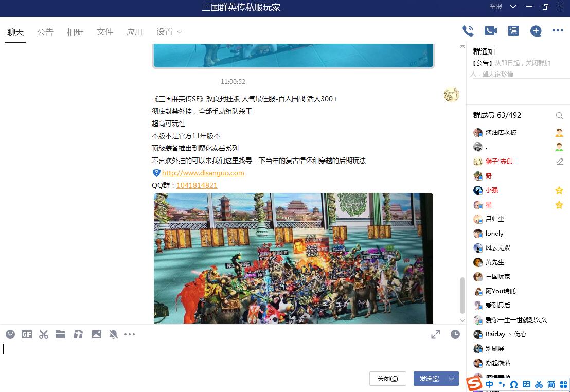Open the three-dot more menu in header
Viewport: 570px width, 392px height.
click(x=558, y=30)
